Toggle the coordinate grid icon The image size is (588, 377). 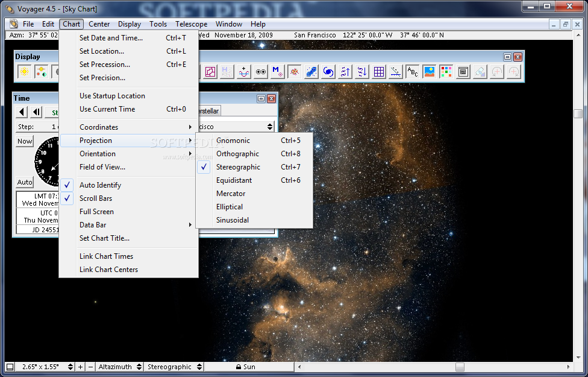coord(379,71)
